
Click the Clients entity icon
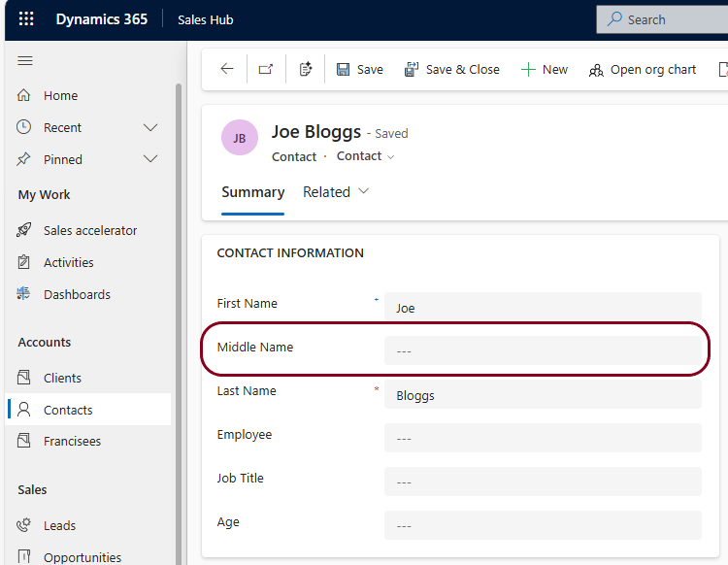click(x=23, y=377)
